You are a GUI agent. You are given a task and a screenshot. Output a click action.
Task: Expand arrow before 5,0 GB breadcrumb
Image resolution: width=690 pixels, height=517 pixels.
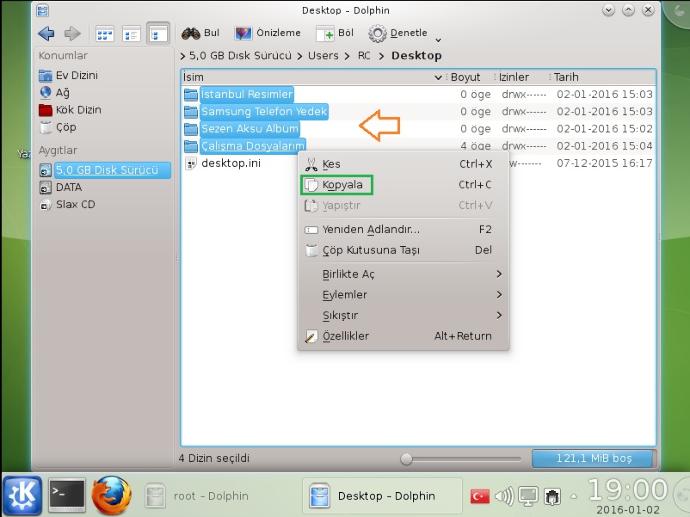coord(183,56)
